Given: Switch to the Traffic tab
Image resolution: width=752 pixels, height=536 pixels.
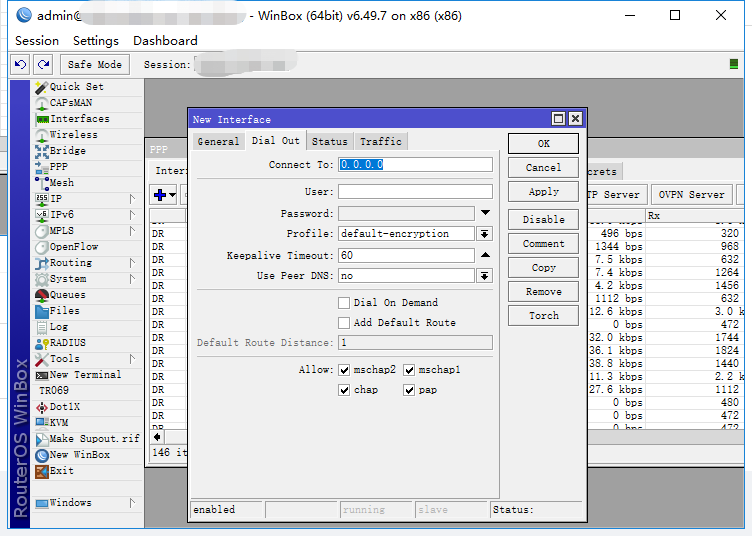Looking at the screenshot, I should coord(380,142).
